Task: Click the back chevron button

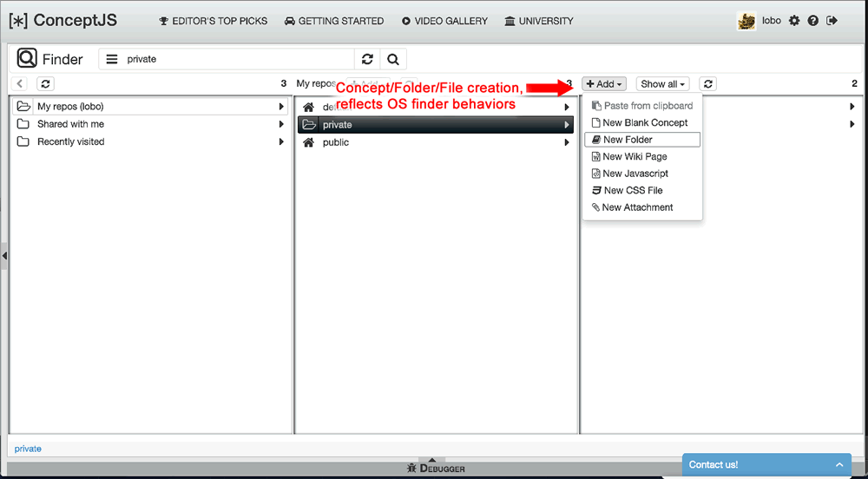Action: click(x=20, y=84)
